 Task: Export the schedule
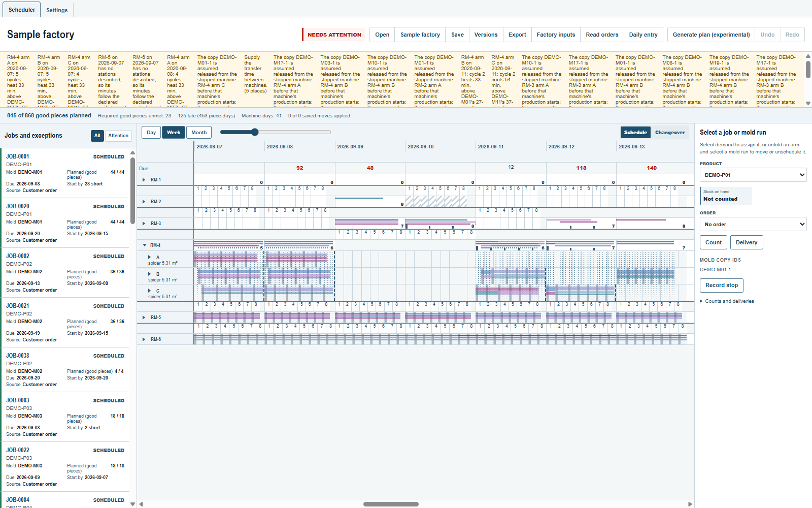pyautogui.click(x=517, y=35)
